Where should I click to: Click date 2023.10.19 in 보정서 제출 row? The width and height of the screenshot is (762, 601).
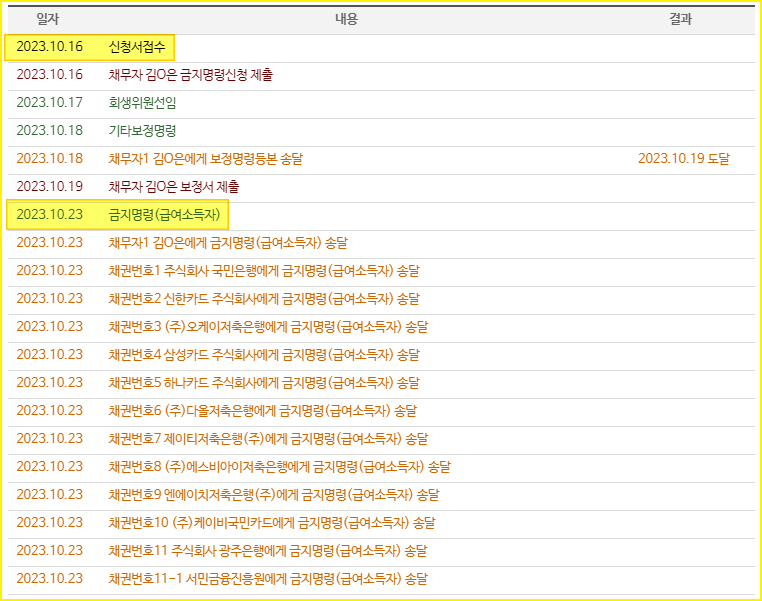coord(50,187)
